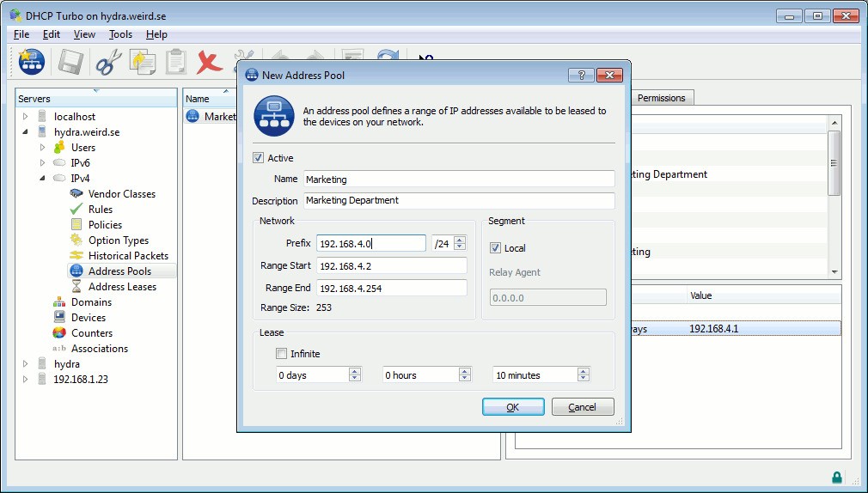Switch to the Permissions tab
The width and height of the screenshot is (868, 493).
point(661,98)
